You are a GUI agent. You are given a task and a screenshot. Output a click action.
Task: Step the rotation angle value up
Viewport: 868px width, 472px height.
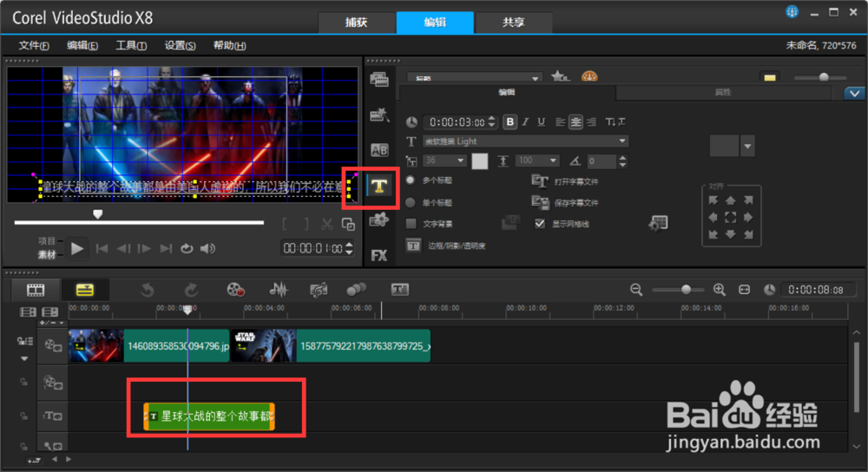(x=622, y=158)
